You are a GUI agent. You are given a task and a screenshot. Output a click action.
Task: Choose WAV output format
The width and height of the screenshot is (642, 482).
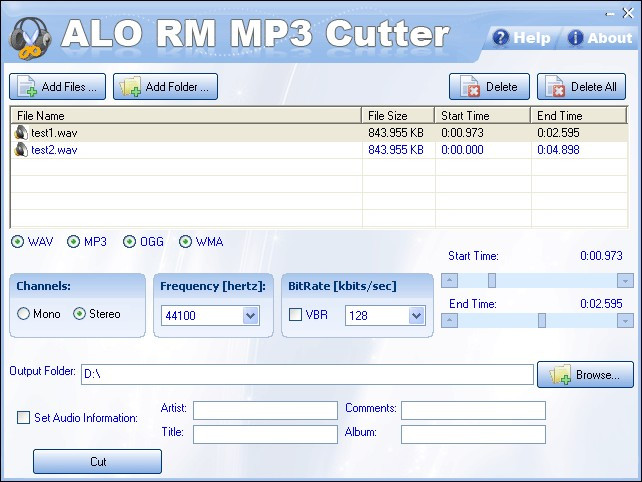(x=18, y=242)
